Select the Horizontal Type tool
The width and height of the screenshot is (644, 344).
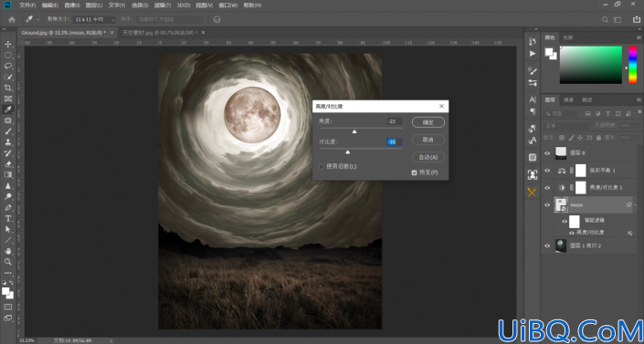tap(8, 218)
